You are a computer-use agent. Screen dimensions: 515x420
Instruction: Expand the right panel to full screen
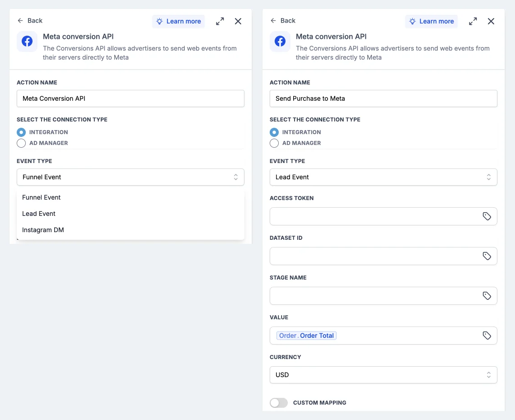(473, 21)
